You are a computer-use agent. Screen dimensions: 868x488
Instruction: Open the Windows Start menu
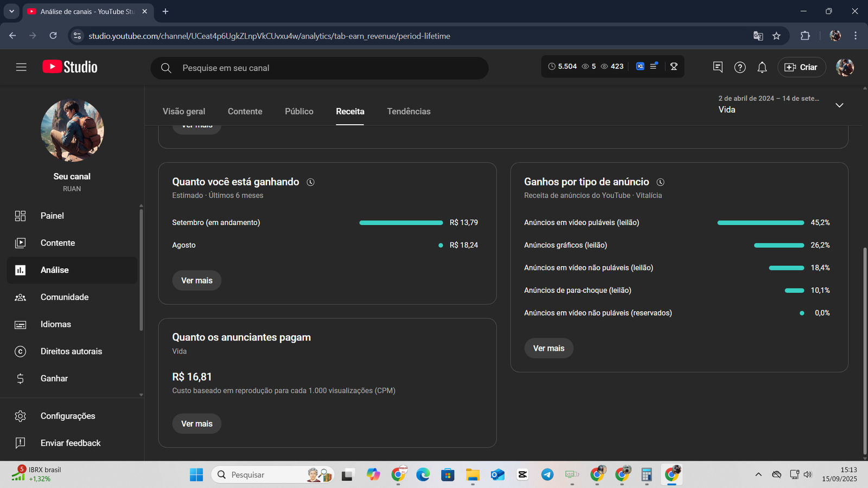(x=196, y=475)
